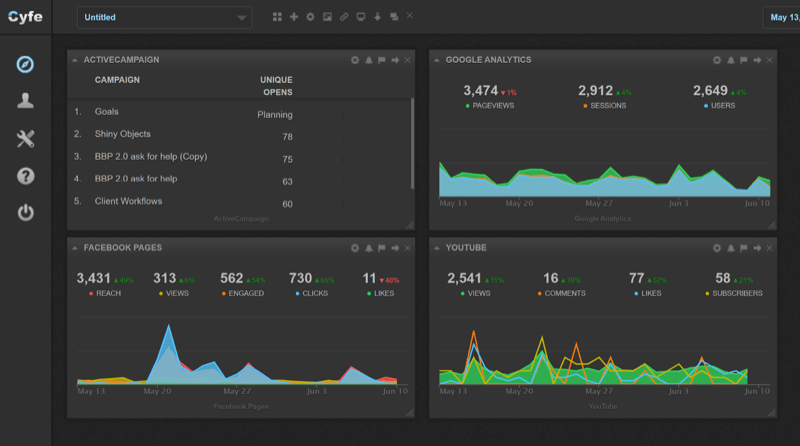The height and width of the screenshot is (446, 800).
Task: Click Google Analytics widget export arrow
Action: (757, 60)
